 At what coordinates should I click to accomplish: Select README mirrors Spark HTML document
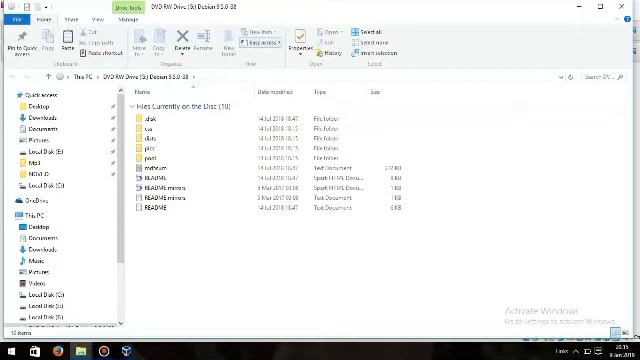tap(165, 188)
